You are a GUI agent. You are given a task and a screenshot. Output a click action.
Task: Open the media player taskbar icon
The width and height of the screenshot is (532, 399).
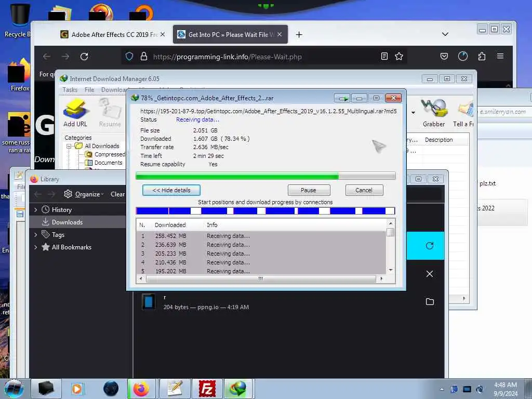[x=77, y=389]
